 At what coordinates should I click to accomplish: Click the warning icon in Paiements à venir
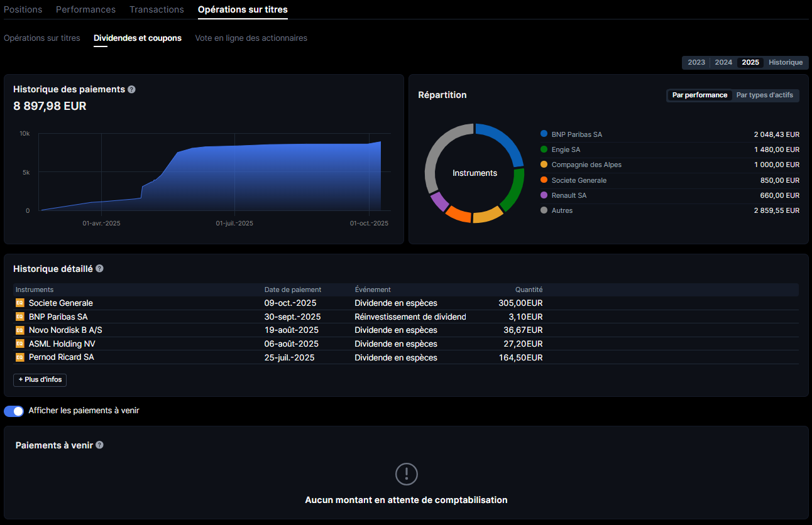pyautogui.click(x=406, y=474)
